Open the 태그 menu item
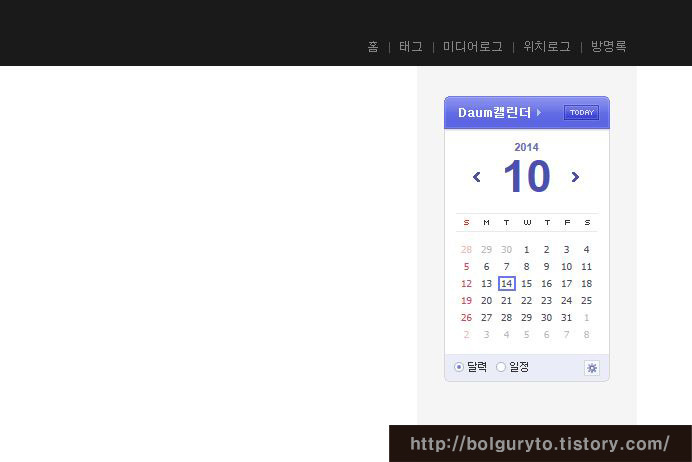Image resolution: width=692 pixels, height=462 pixels. click(x=411, y=46)
